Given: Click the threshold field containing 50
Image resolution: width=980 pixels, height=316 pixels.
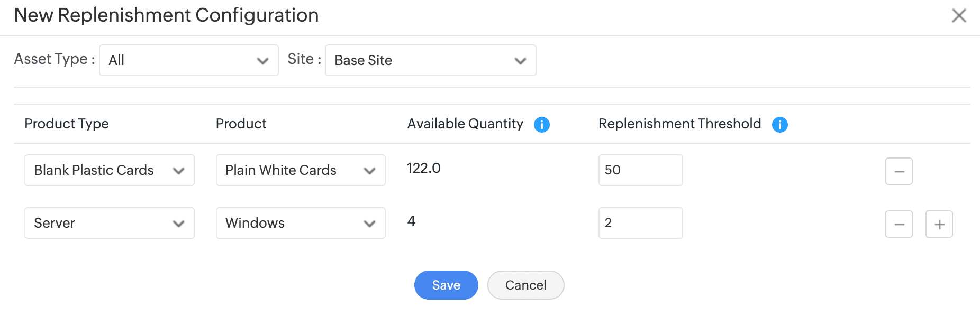Looking at the screenshot, I should [x=640, y=170].
